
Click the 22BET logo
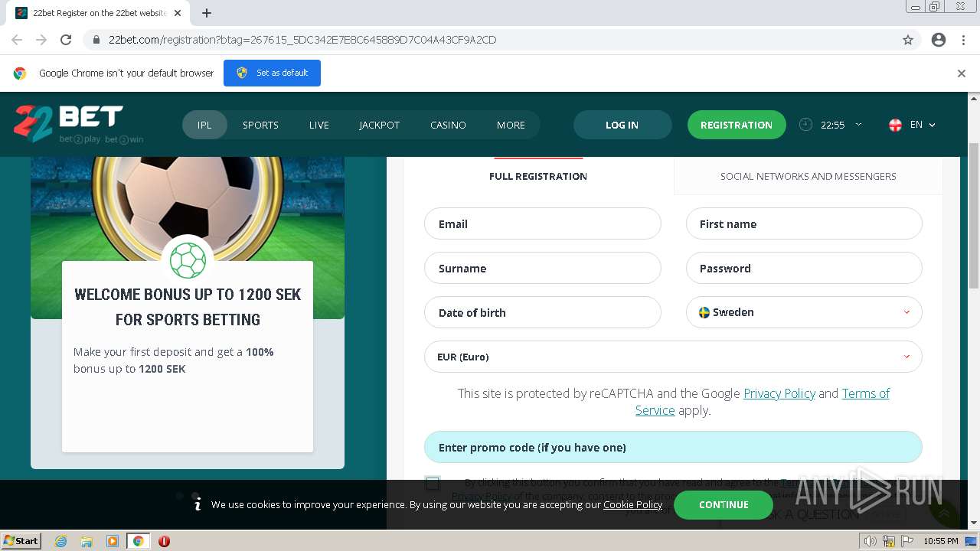point(78,124)
